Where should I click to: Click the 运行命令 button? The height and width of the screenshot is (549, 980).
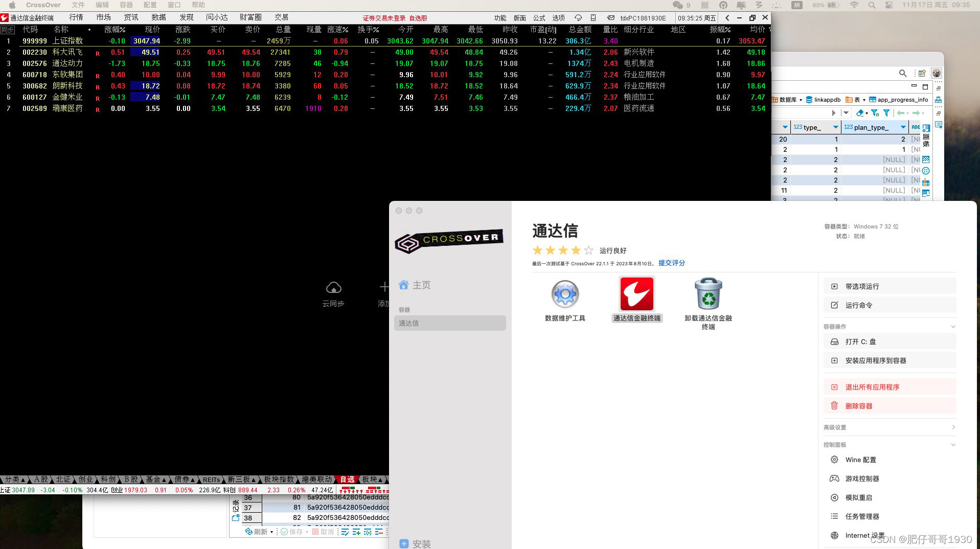pos(890,305)
